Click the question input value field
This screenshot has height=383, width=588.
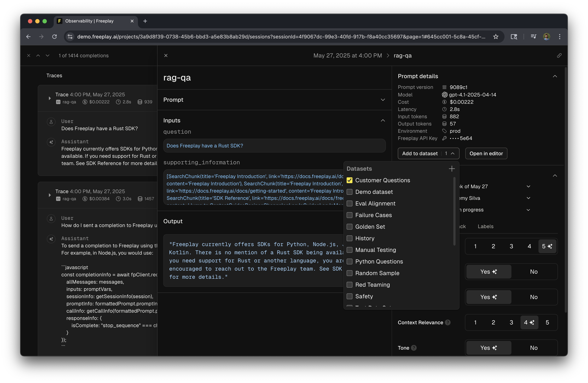coord(274,146)
